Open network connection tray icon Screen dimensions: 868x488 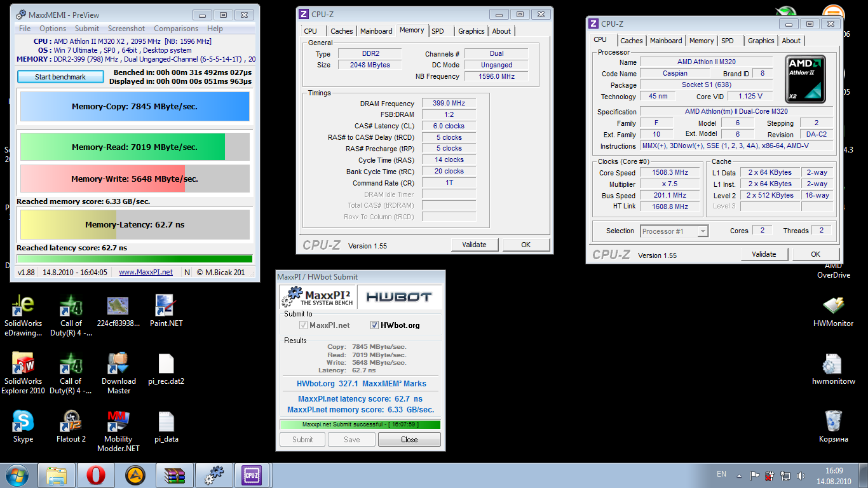(785, 475)
